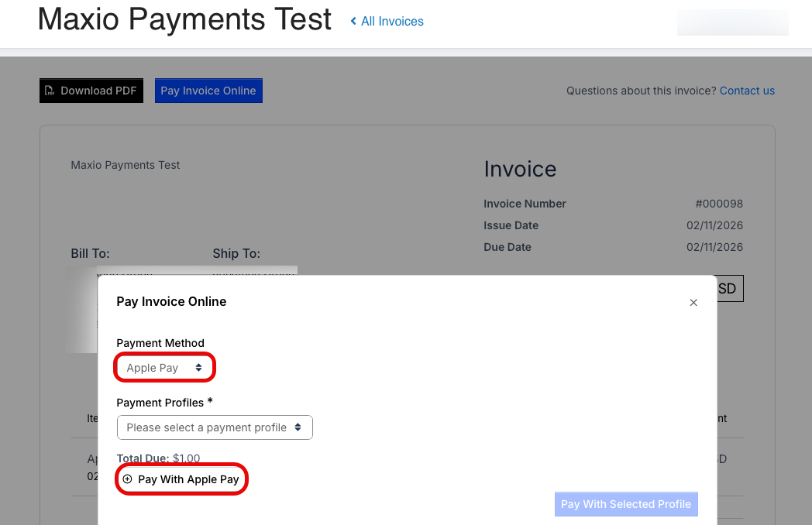Expand the payment profile selector
Image resolution: width=812 pixels, height=525 pixels.
(x=215, y=427)
